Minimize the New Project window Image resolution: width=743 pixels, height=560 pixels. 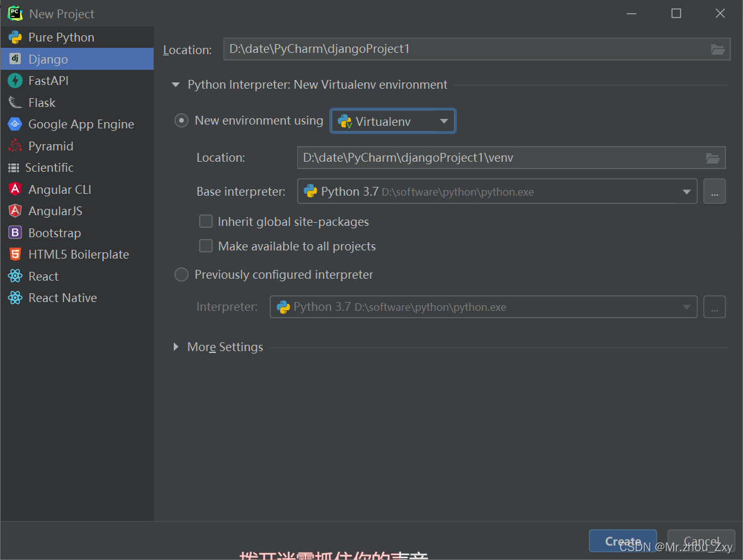(x=632, y=13)
